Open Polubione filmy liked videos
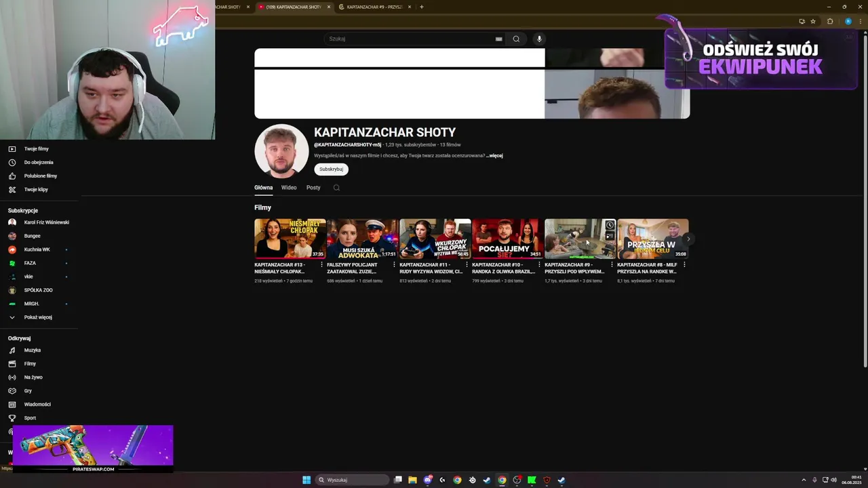 [x=40, y=176]
